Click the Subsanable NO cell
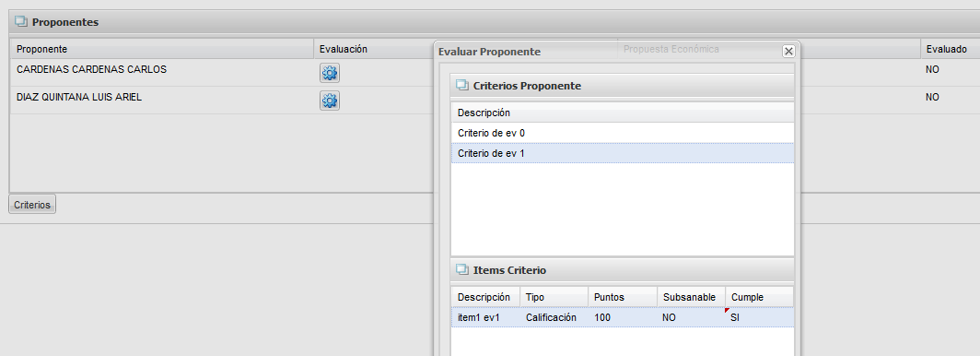 click(691, 317)
